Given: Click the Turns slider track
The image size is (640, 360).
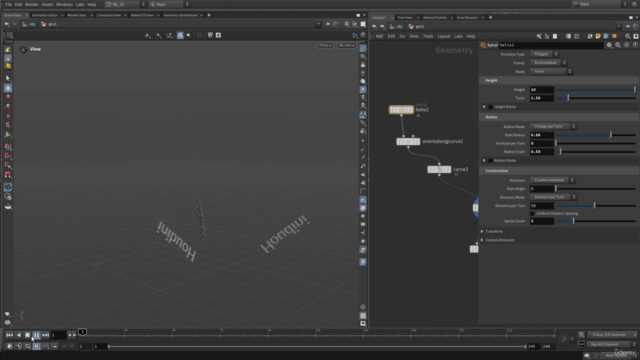Looking at the screenshot, I should 596,98.
